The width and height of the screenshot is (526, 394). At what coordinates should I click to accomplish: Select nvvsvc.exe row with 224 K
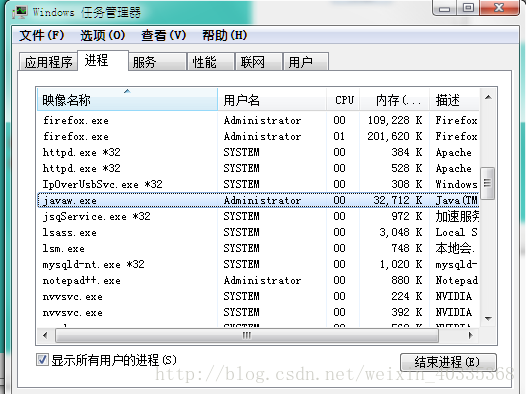click(x=258, y=296)
